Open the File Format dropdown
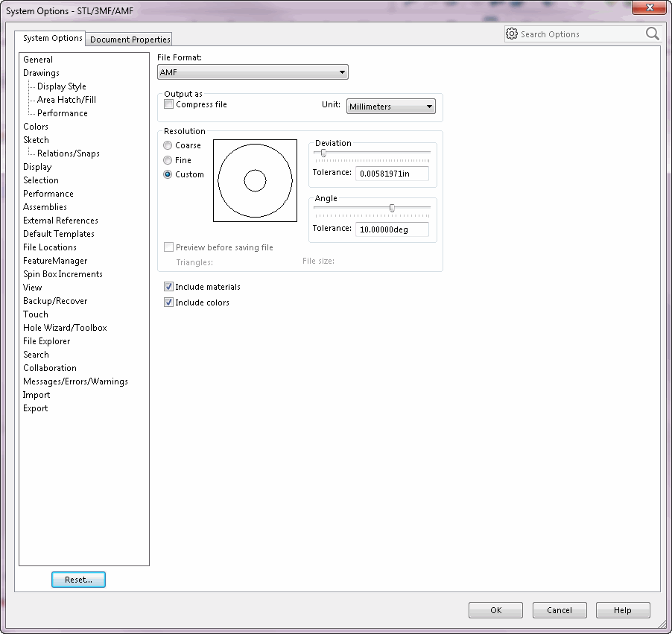672x634 pixels. (253, 72)
